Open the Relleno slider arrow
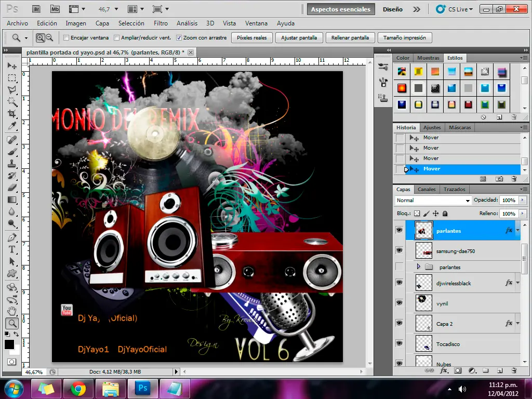Image resolution: width=532 pixels, height=399 pixels. (523, 214)
